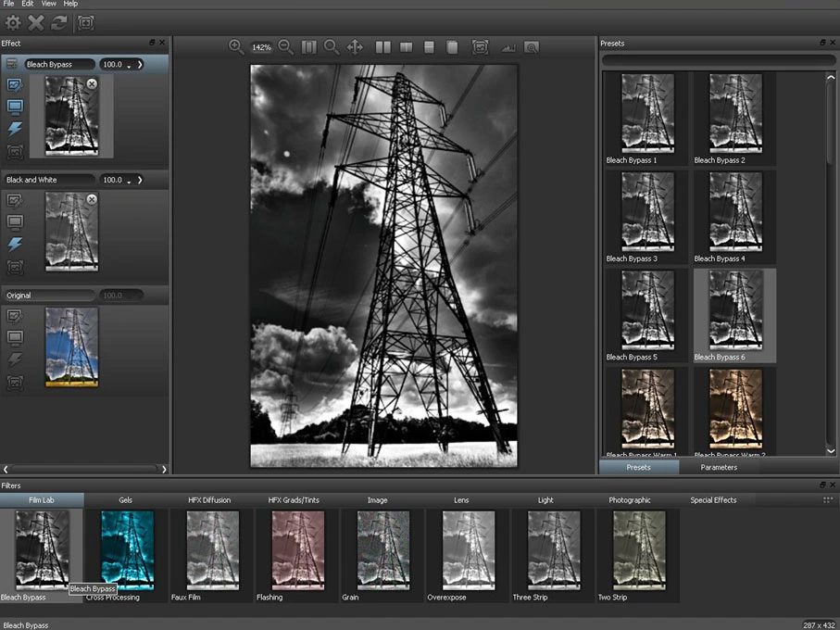Viewport: 840px width, 630px height.
Task: Open the HFX Diffusion filter category
Action: (209, 500)
